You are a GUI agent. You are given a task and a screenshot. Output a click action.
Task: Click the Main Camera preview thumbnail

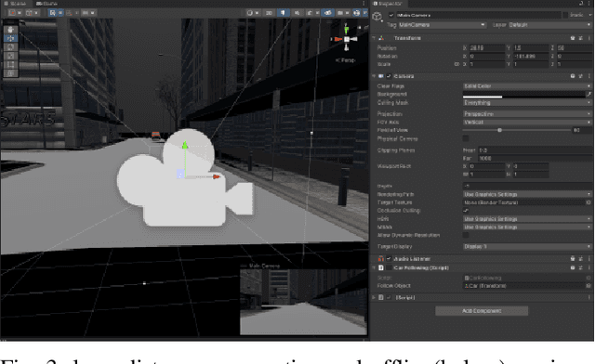pos(303,302)
